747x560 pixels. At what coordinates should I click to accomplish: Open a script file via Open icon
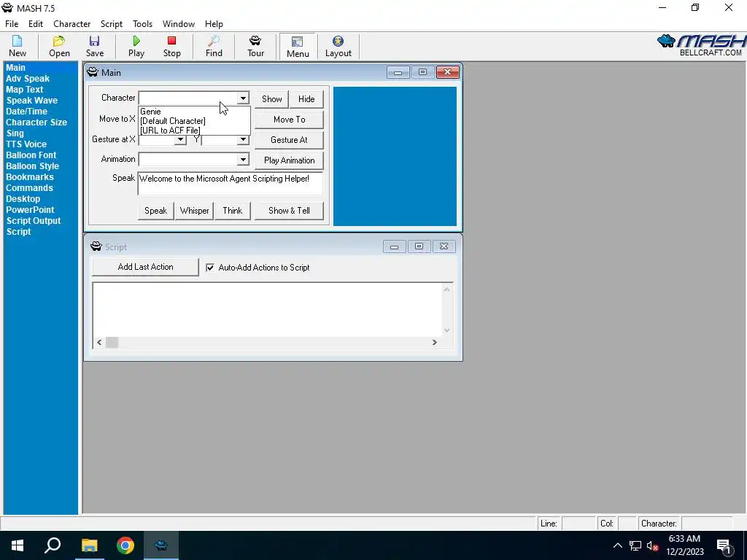59,46
